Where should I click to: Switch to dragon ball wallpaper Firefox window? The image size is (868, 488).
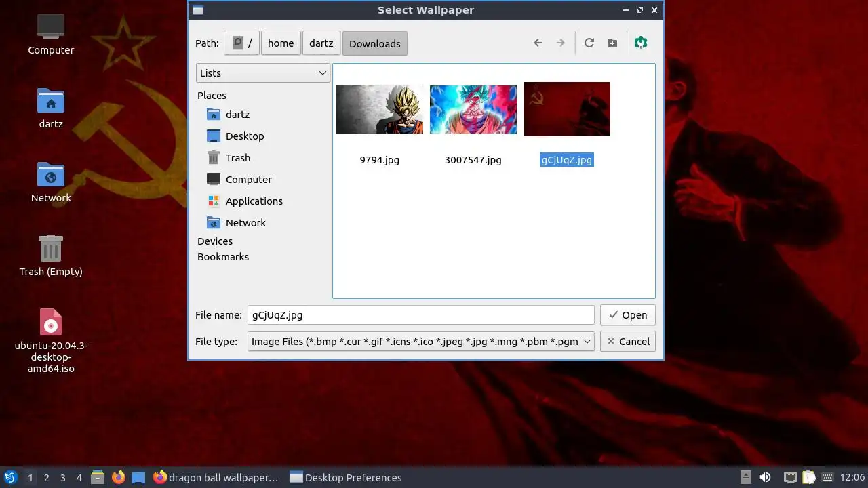click(x=216, y=477)
